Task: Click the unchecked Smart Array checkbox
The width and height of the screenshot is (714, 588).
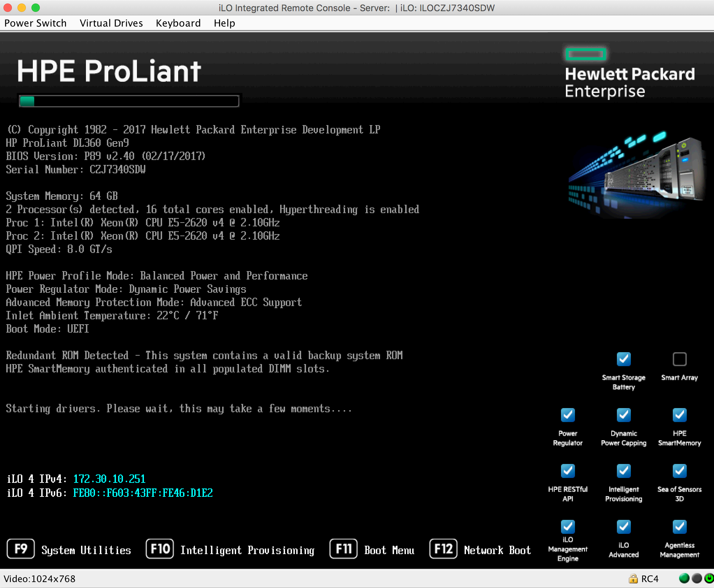Action: tap(679, 359)
